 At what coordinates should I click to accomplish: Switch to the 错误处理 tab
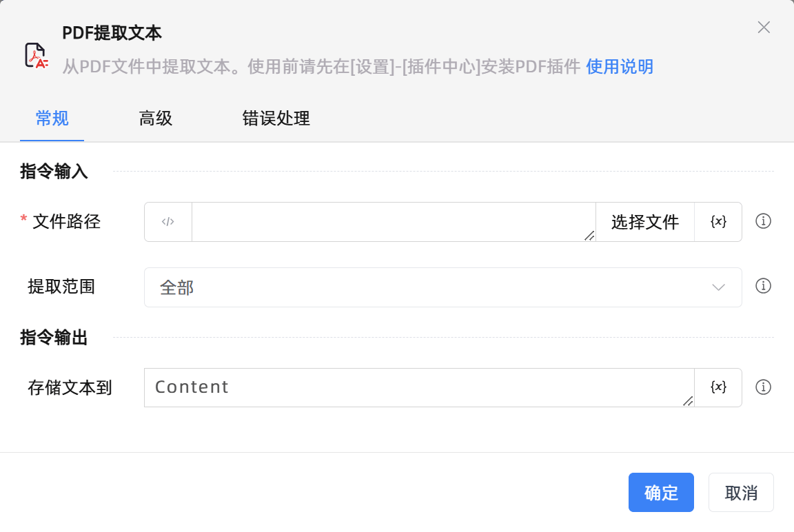276,119
